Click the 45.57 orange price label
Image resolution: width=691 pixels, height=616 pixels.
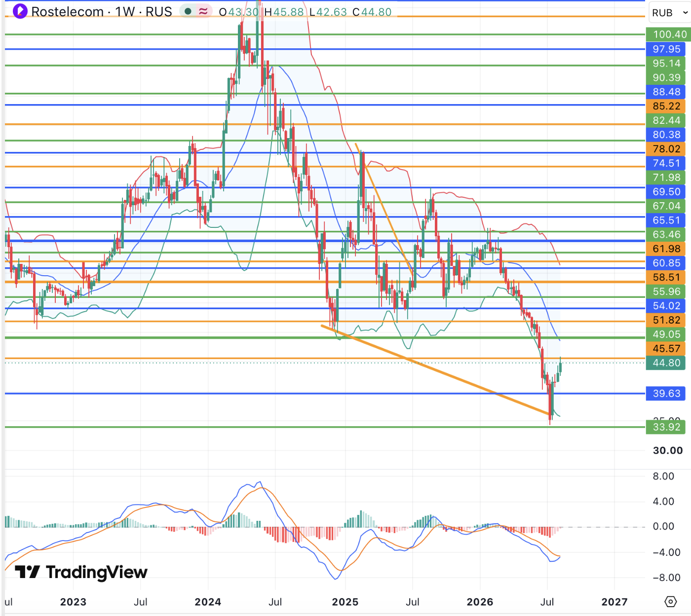(x=666, y=349)
